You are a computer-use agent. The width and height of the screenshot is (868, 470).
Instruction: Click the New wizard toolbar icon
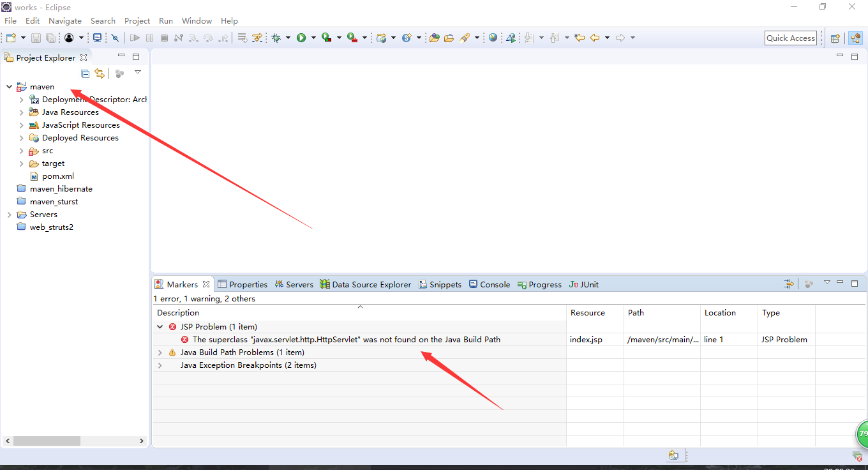pos(11,38)
